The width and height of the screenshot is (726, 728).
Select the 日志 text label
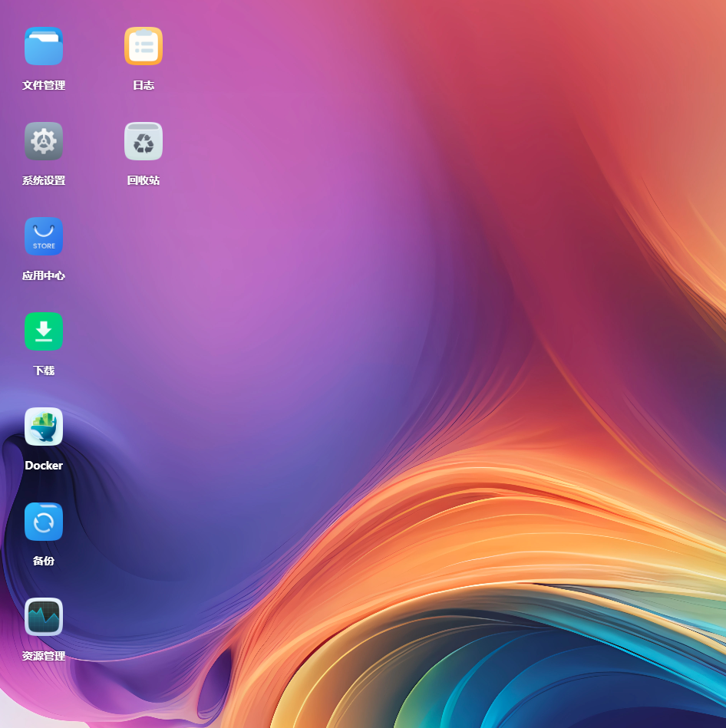pos(144,85)
